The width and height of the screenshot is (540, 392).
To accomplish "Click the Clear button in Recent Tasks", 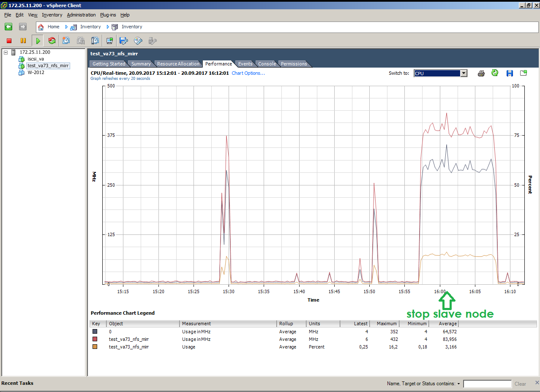I will (520, 384).
